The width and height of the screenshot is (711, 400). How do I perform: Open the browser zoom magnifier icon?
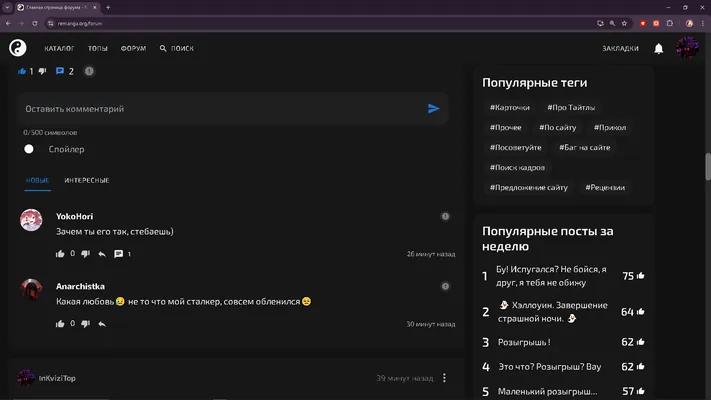click(612, 23)
